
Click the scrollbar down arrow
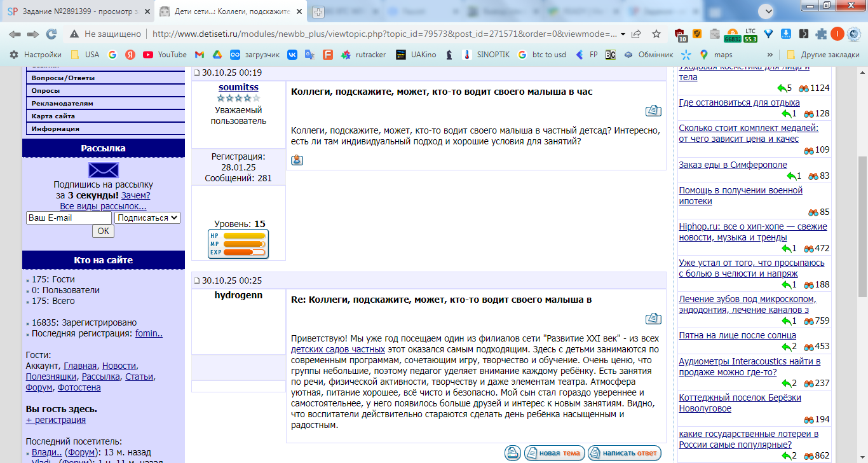tap(862, 458)
